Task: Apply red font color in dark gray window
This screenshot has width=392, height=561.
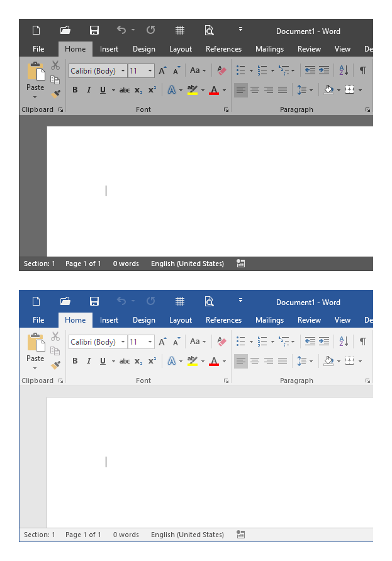Action: [x=214, y=90]
